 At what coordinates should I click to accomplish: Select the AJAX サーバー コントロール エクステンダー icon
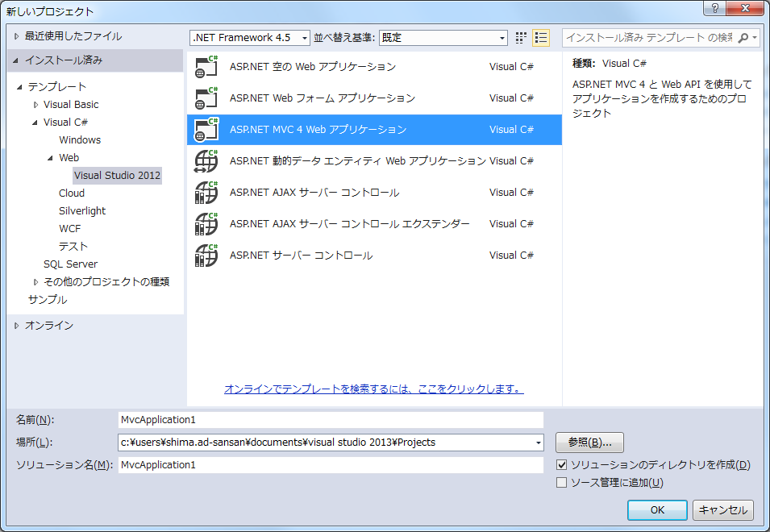pos(205,223)
